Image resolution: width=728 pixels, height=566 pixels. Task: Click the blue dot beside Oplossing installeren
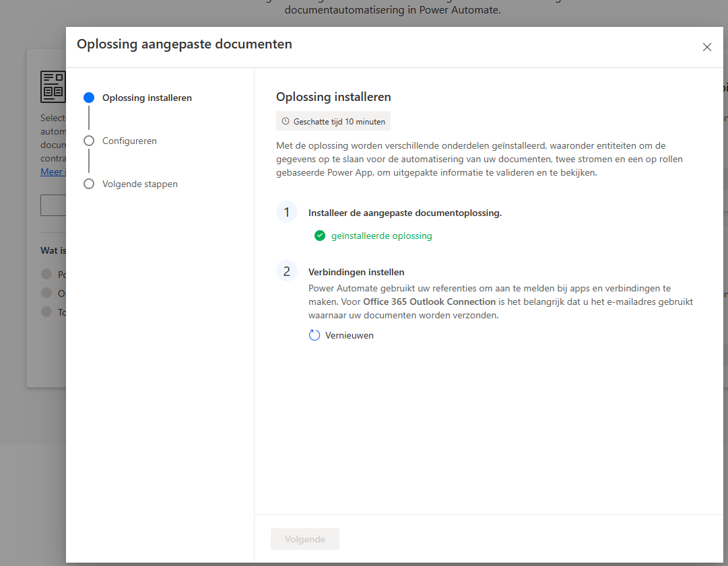[89, 98]
